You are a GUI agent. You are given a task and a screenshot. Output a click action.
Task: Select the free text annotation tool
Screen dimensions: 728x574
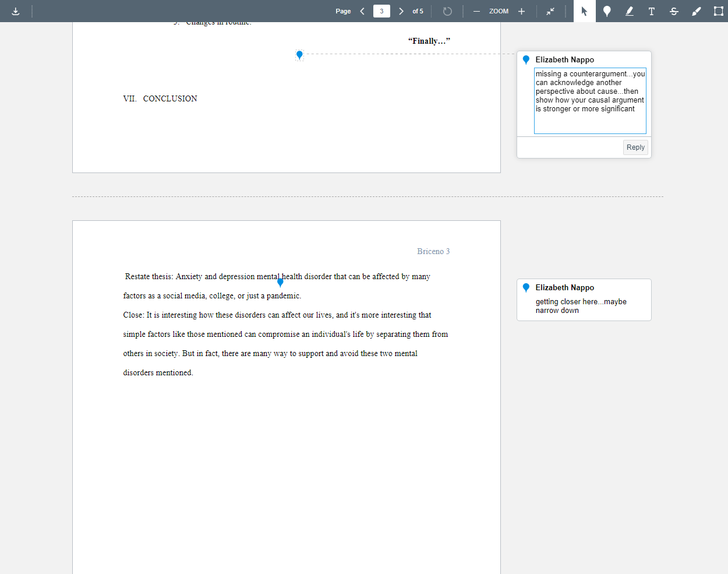[x=652, y=11]
